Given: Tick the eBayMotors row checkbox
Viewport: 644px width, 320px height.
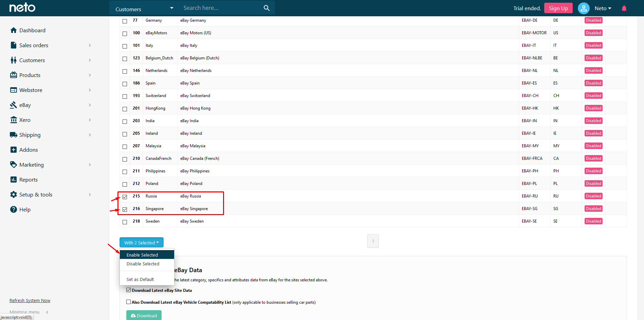Looking at the screenshot, I should click(x=125, y=34).
